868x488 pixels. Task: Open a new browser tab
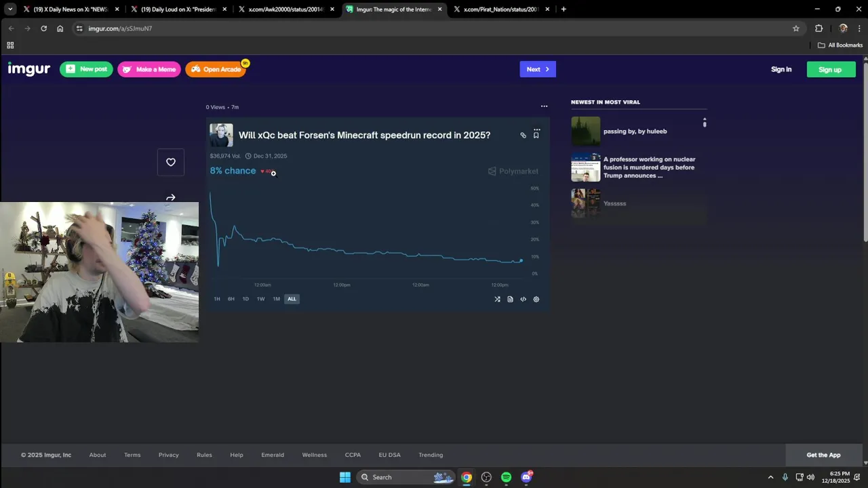pyautogui.click(x=564, y=9)
